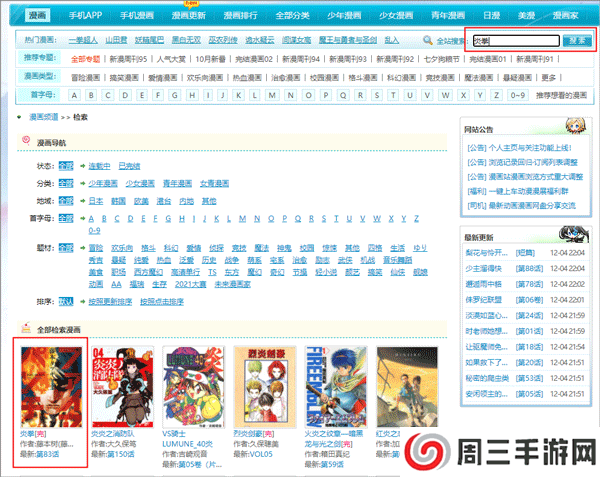Click the 搜索 search button

click(x=577, y=41)
